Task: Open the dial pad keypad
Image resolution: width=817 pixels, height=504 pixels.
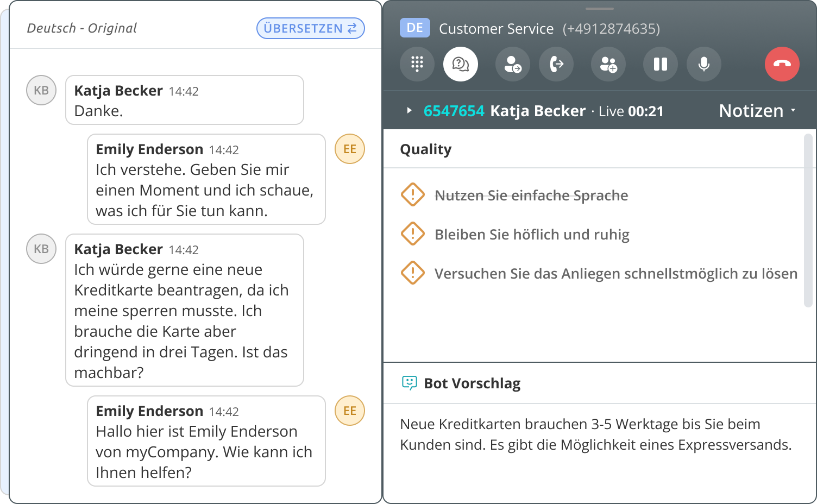Action: click(x=417, y=64)
